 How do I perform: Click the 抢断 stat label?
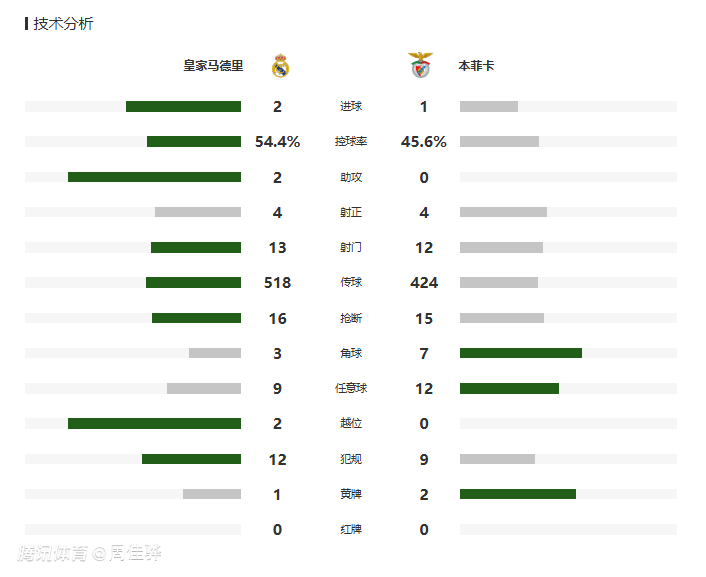[x=351, y=318]
